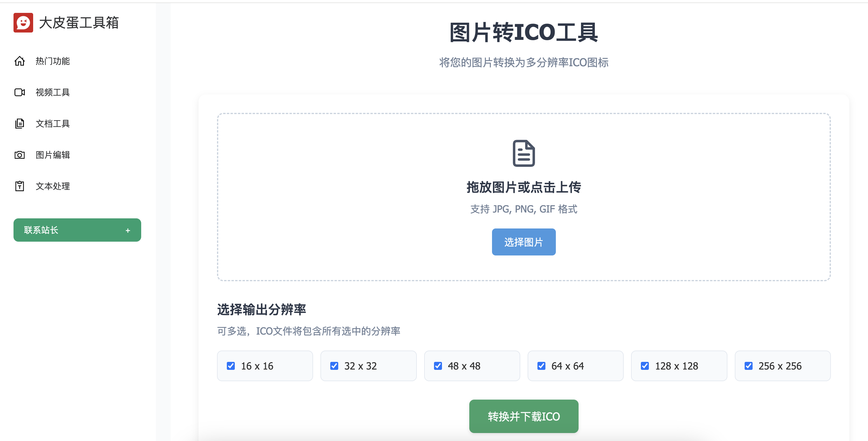Click the 文本处理 clipboard icon
Screen dimensions: 868x441
tap(20, 186)
